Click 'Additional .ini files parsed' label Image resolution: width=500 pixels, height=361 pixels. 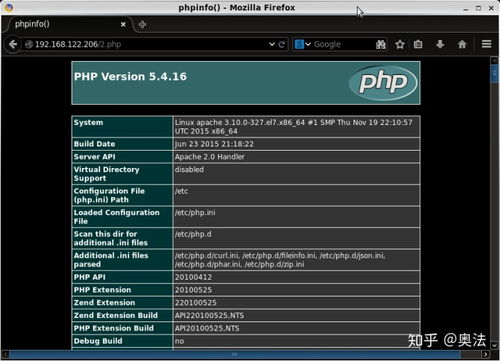pos(111,260)
